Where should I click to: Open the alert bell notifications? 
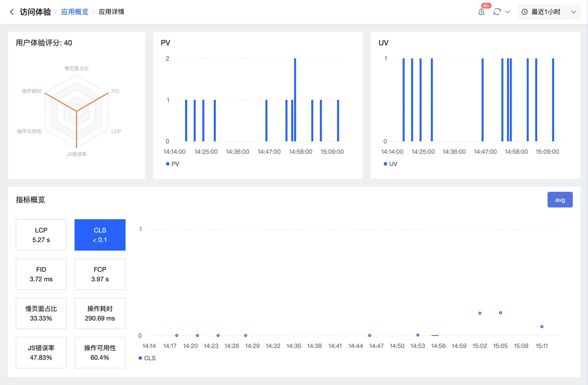click(x=481, y=12)
